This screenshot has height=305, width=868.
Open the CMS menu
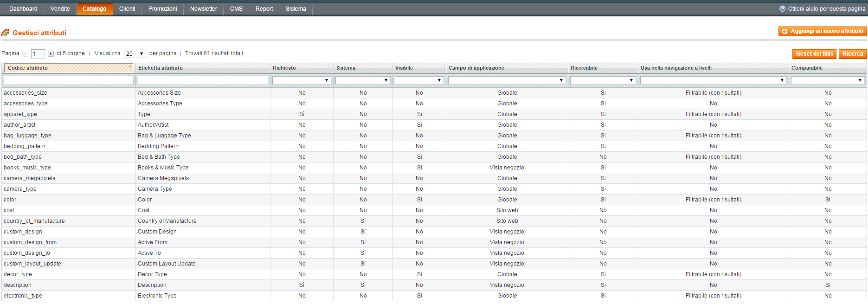pyautogui.click(x=236, y=9)
